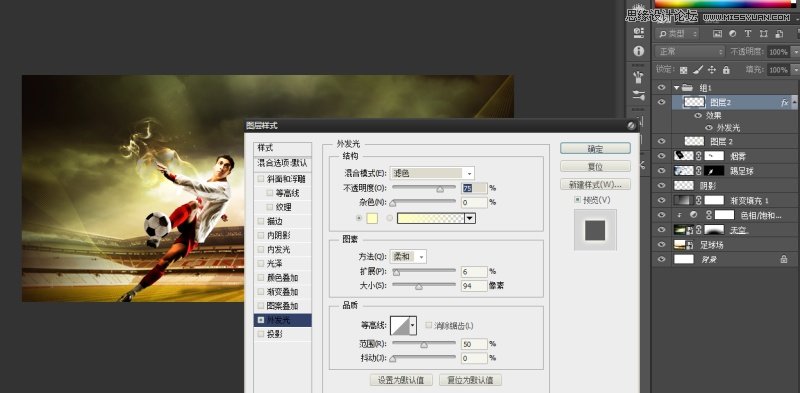Screen dimensions: 800x393
Task: Open the layer blend mode 正常 dropdown
Action: (689, 52)
